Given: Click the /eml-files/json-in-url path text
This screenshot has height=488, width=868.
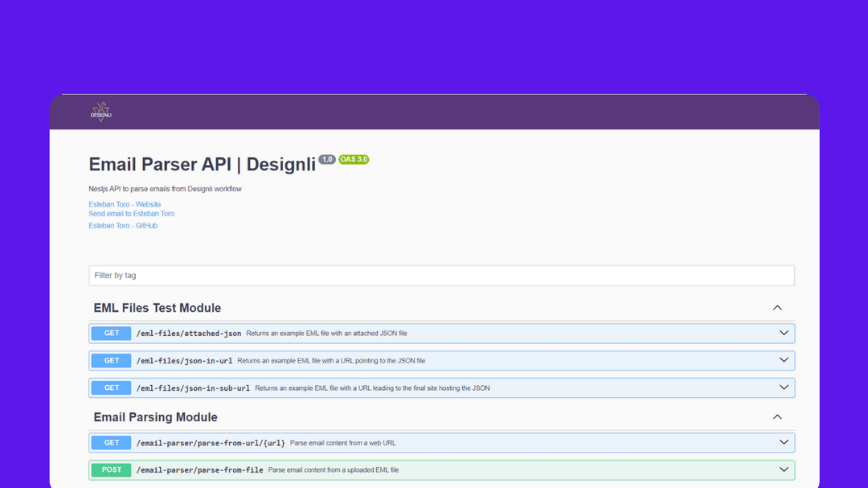Looking at the screenshot, I should 184,361.
